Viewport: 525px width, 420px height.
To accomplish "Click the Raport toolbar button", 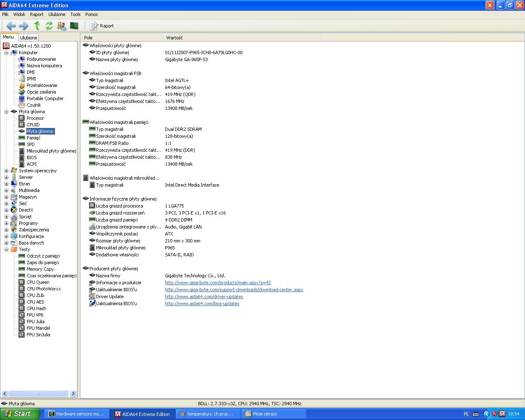I will coord(102,26).
